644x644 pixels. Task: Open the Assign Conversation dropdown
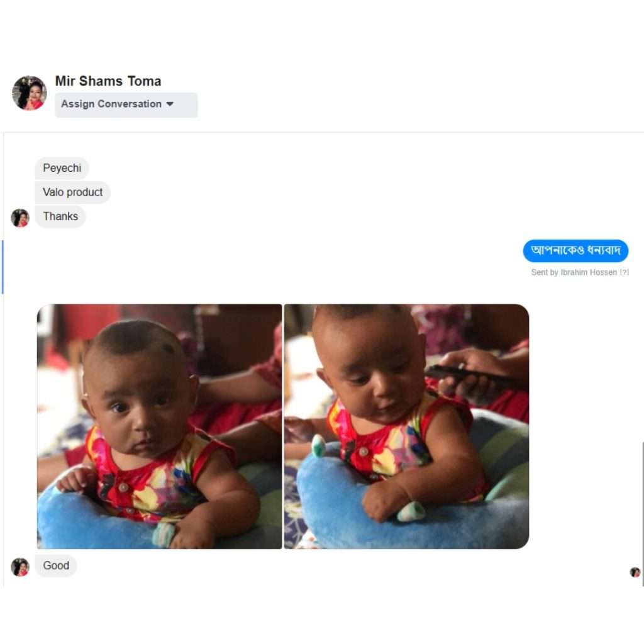[x=126, y=104]
